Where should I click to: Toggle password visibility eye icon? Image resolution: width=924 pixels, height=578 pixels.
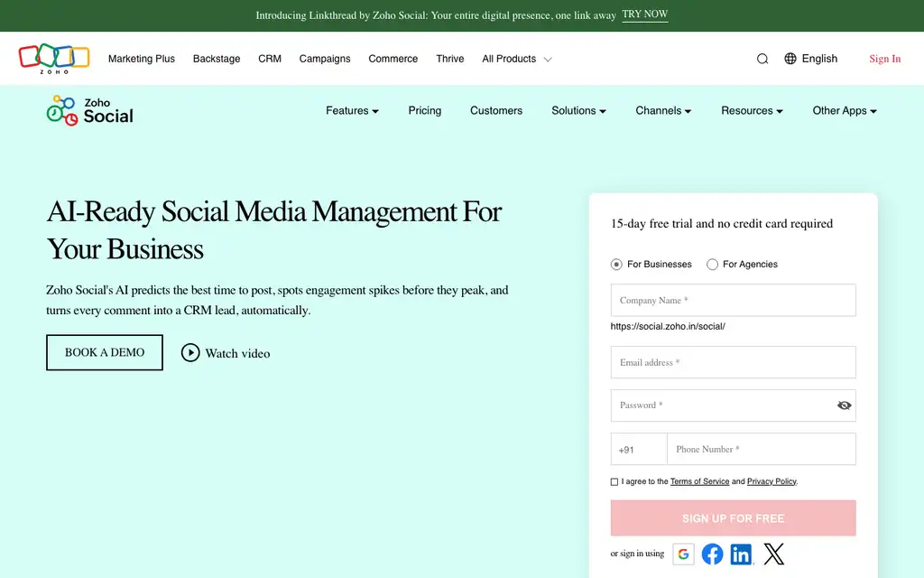point(844,406)
